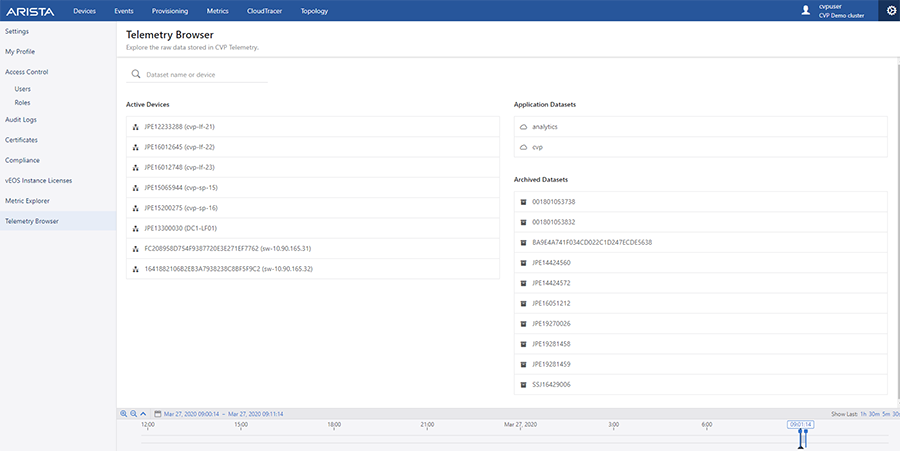Viewport: 900px width, 451px height.
Task: Open archived dataset JPE19281458
Action: [700, 344]
